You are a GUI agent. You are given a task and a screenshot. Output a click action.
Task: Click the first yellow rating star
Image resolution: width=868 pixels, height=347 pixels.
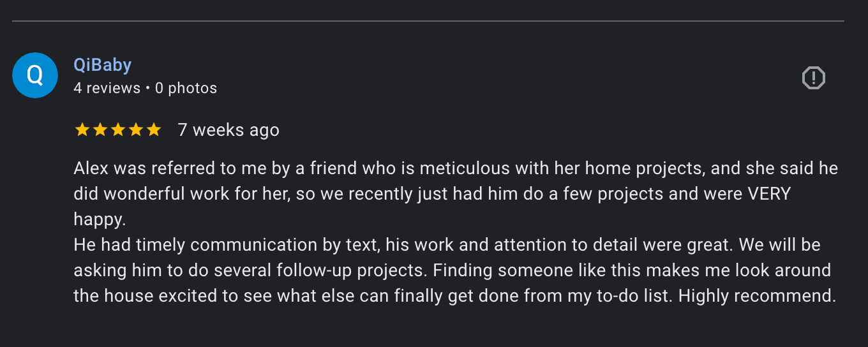click(82, 130)
